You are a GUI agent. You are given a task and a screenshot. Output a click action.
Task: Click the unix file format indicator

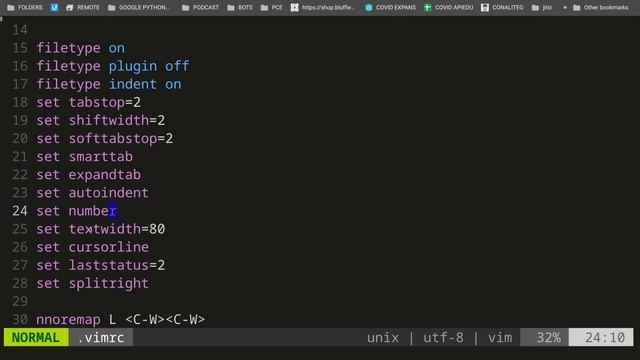[x=383, y=338]
